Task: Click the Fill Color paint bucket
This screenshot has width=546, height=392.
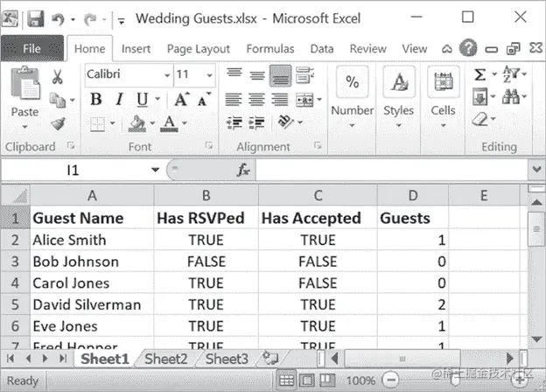Action: pyautogui.click(x=136, y=123)
